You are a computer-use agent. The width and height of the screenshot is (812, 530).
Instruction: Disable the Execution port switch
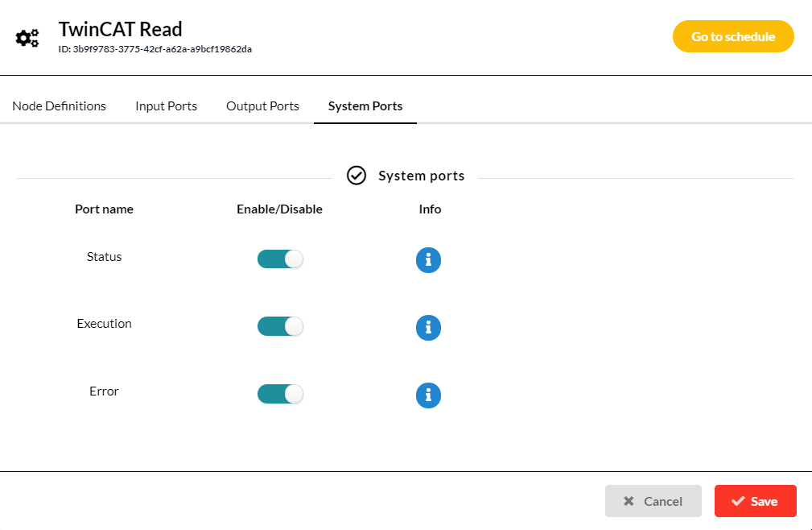(280, 326)
